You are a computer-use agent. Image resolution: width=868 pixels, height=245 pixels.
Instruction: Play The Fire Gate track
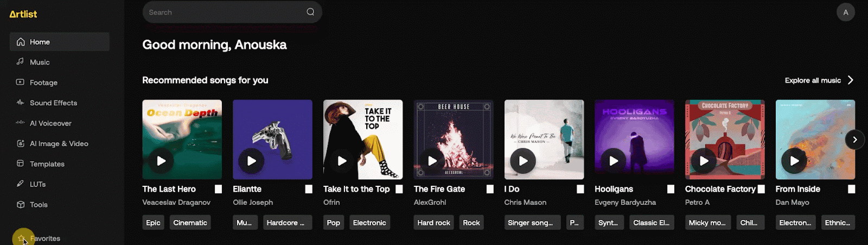(x=432, y=161)
